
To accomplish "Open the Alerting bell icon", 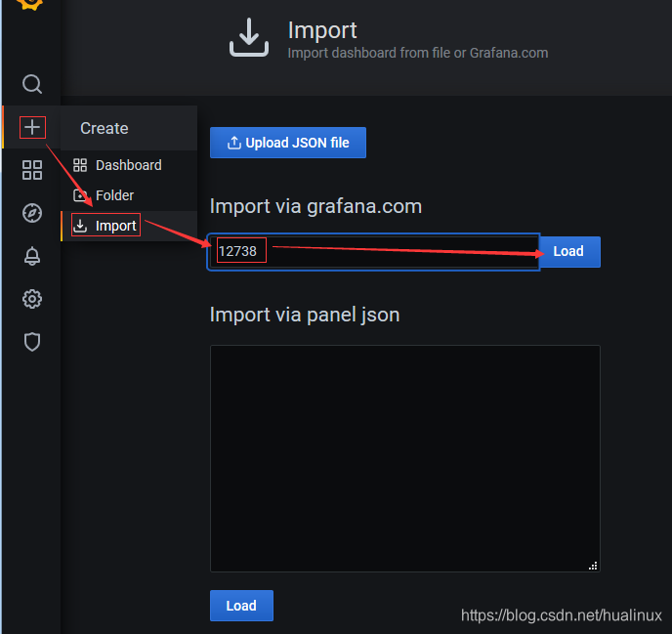I will coord(32,256).
